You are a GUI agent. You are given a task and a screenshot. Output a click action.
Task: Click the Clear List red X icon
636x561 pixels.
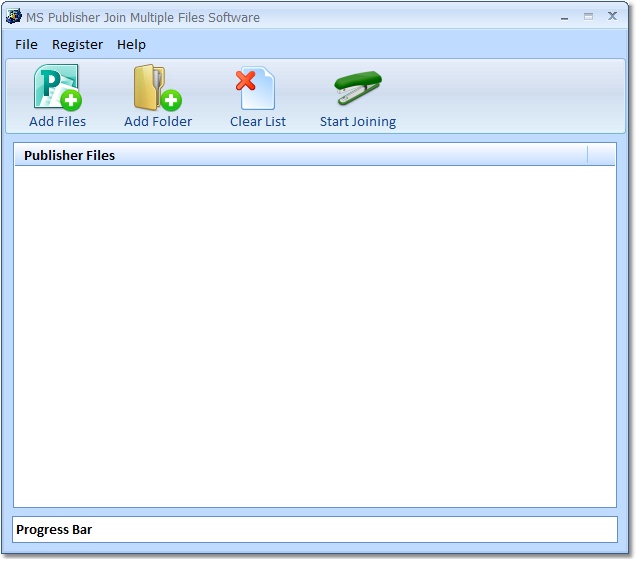point(255,88)
